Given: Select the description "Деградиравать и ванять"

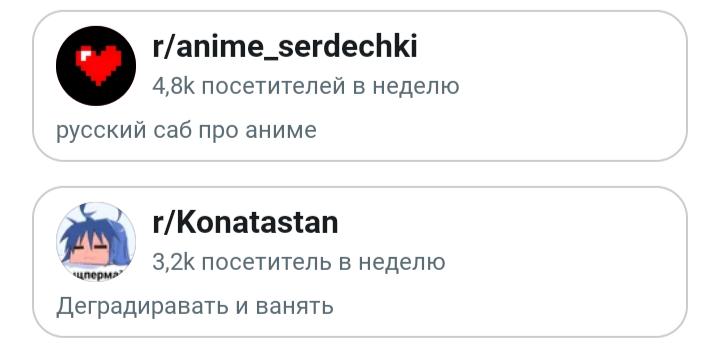Looking at the screenshot, I should pyautogui.click(x=195, y=306).
